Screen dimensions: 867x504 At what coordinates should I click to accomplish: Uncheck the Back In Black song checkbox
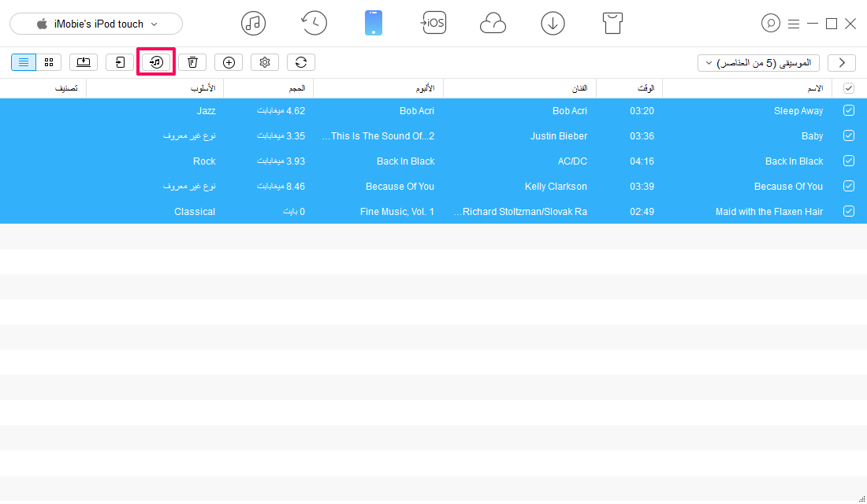pos(849,161)
